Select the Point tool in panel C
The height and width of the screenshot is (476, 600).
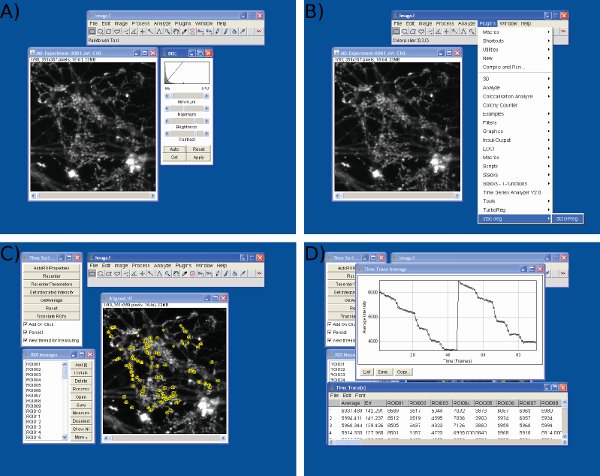pos(142,274)
